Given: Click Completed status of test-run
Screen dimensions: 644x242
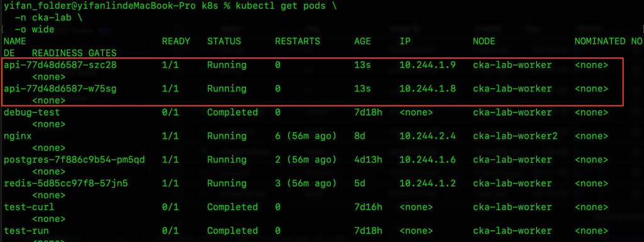Looking at the screenshot, I should [232, 231].
